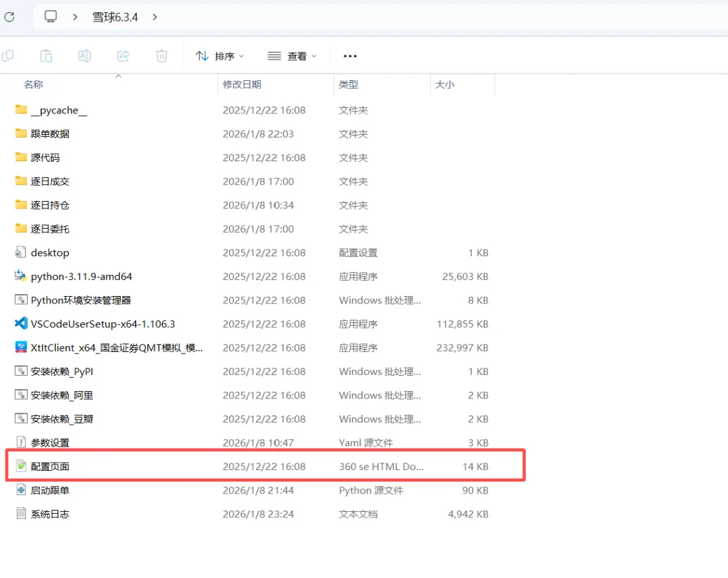
Task: Open the 排序 sort dropdown
Action: point(220,56)
